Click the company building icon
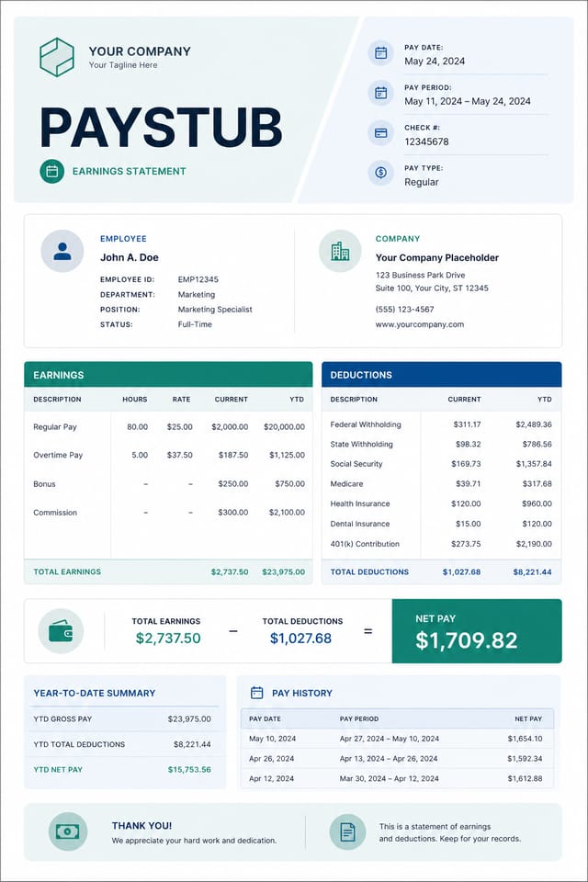The width and height of the screenshot is (588, 882). point(340,251)
